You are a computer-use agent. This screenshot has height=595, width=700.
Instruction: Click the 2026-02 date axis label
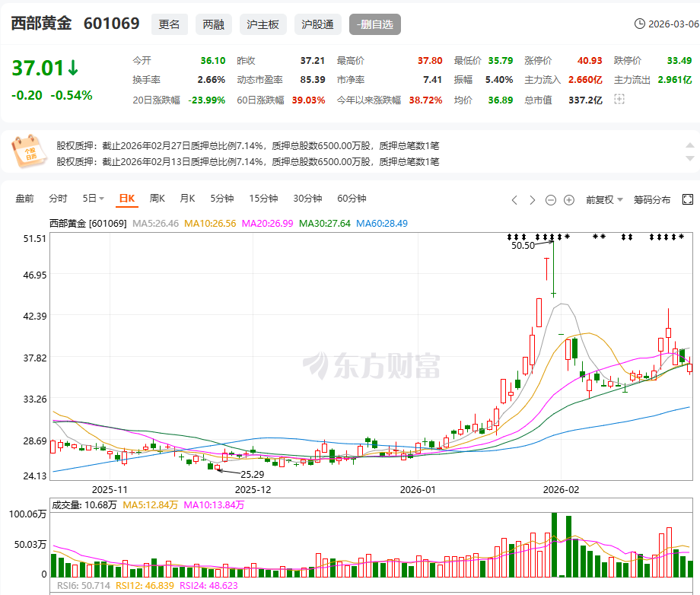561,490
